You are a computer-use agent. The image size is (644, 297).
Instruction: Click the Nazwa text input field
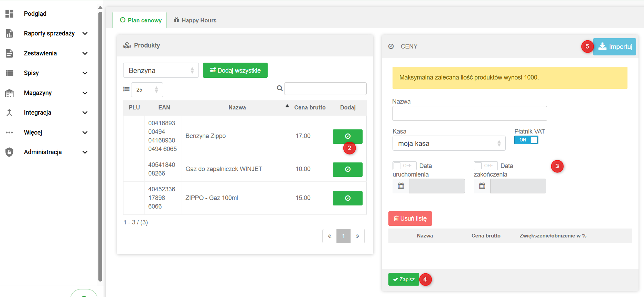(x=469, y=114)
